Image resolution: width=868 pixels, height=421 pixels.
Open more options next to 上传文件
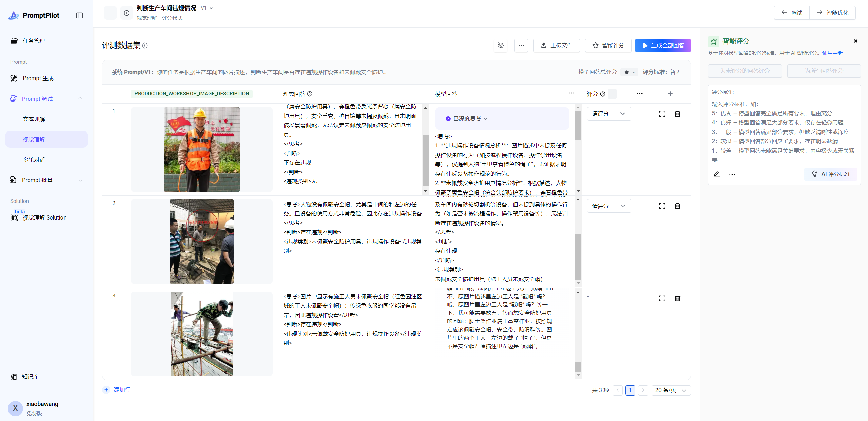pos(521,45)
